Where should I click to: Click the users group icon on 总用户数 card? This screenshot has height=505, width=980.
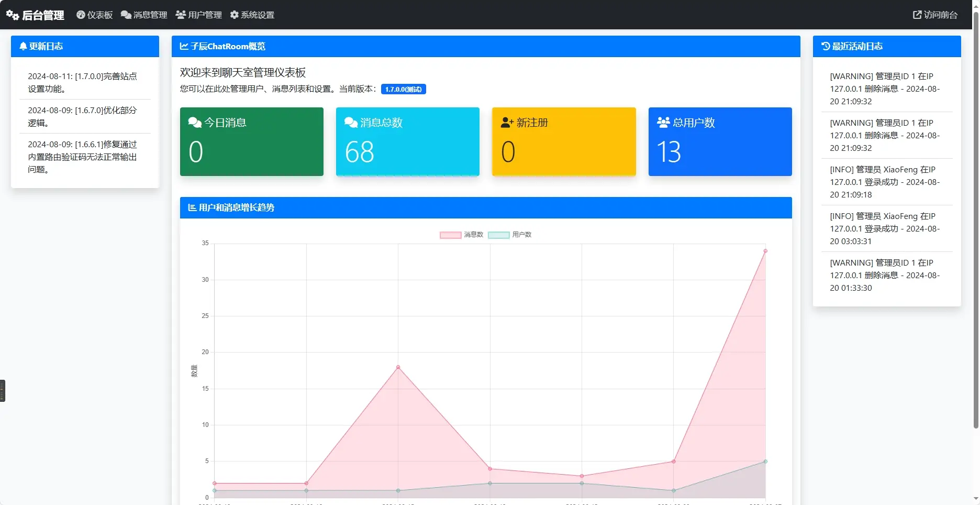pos(663,123)
